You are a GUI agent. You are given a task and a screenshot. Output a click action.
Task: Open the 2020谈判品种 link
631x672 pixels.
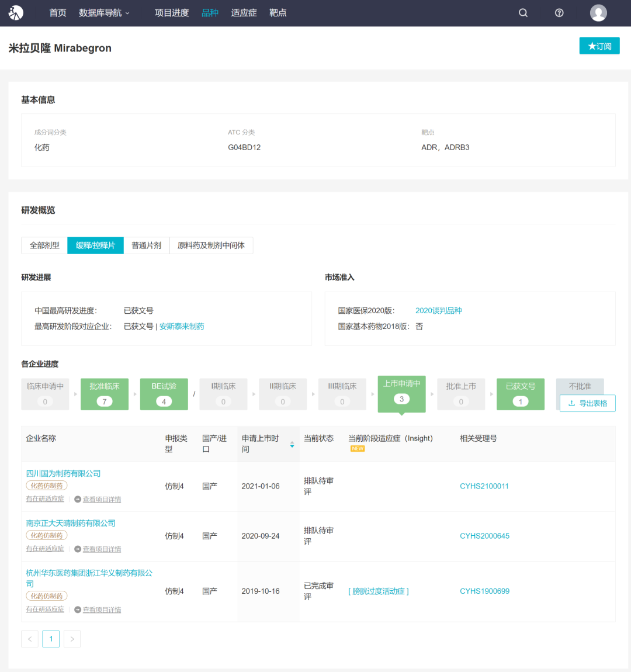coord(439,311)
